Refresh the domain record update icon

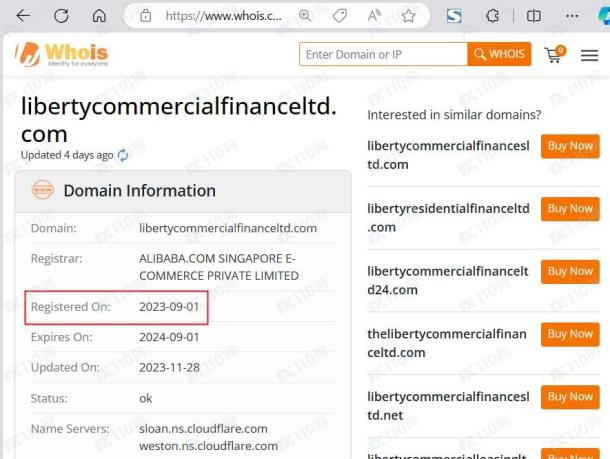(123, 155)
